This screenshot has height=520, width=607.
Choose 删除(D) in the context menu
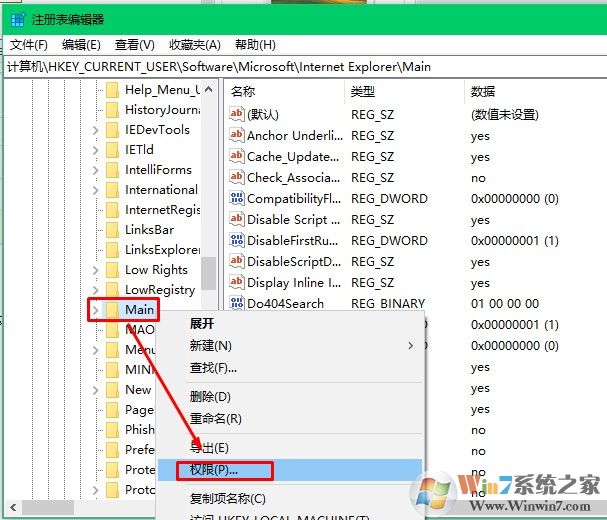(x=210, y=396)
